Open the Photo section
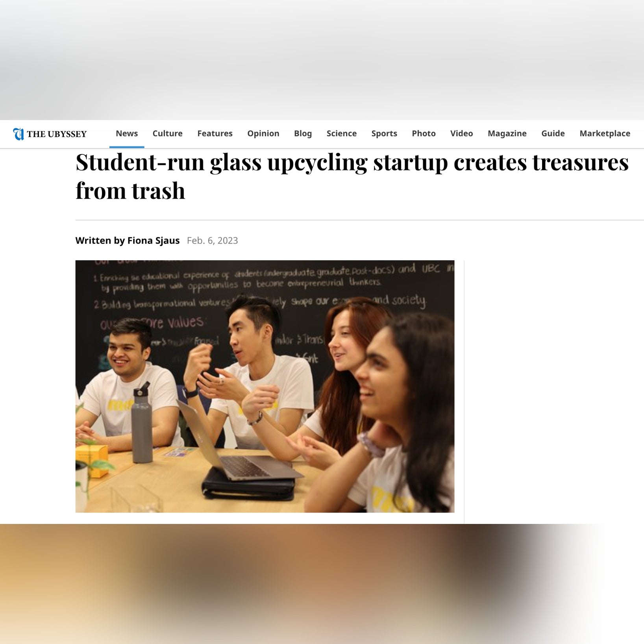644x644 pixels. point(424,133)
